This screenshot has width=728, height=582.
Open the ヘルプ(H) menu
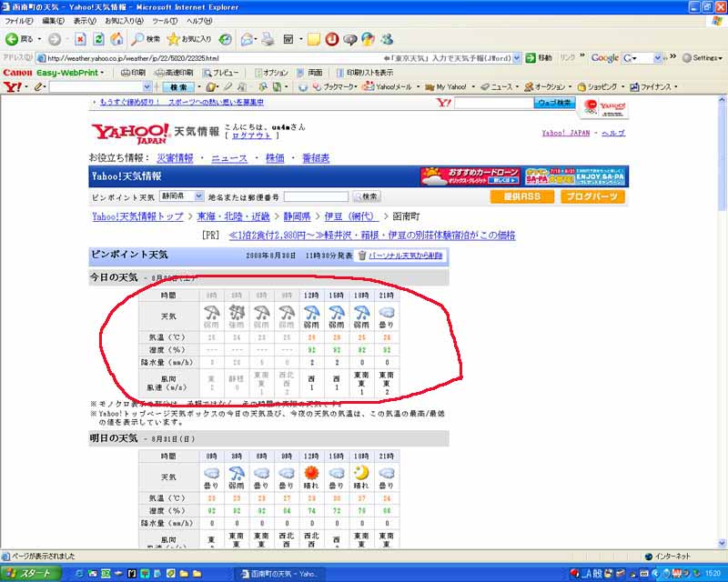click(199, 21)
